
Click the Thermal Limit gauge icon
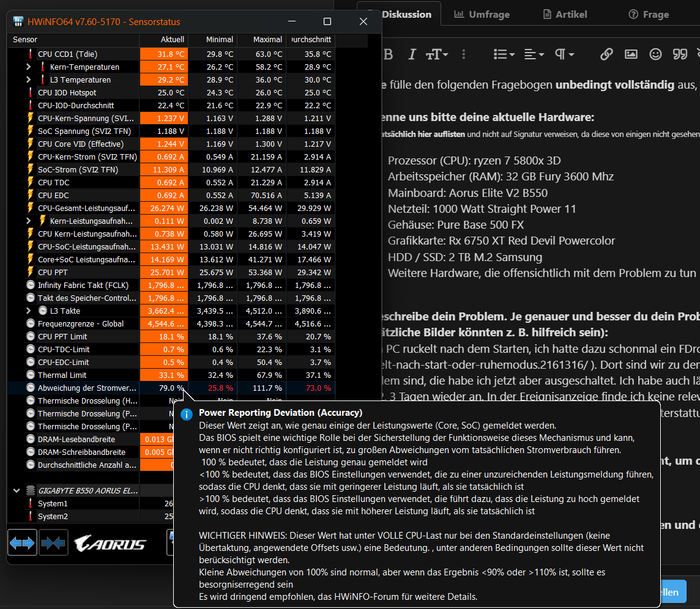31,375
